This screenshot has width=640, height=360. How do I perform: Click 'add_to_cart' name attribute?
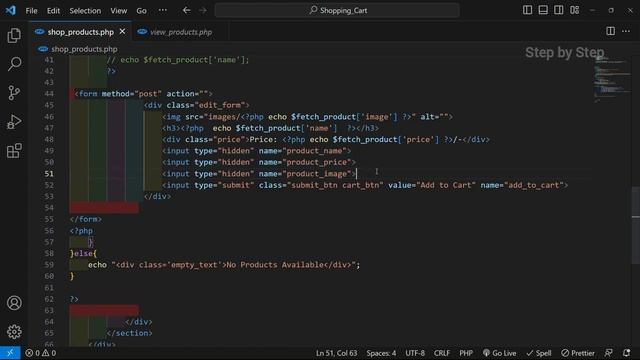(x=534, y=185)
